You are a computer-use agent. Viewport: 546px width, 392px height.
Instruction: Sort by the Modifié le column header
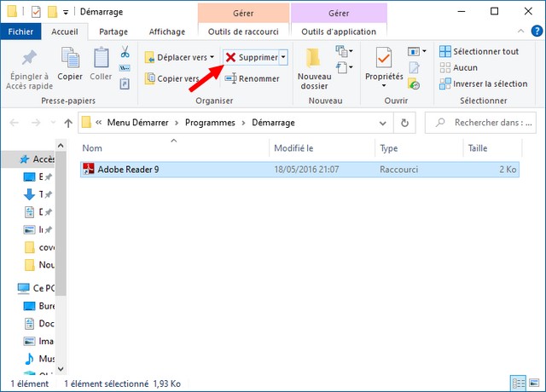click(322, 148)
